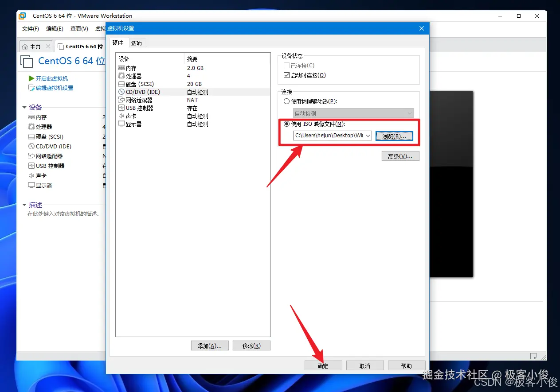Select the 显示器 monitor icon in dialog list
This screenshot has width=560, height=392.
click(121, 124)
